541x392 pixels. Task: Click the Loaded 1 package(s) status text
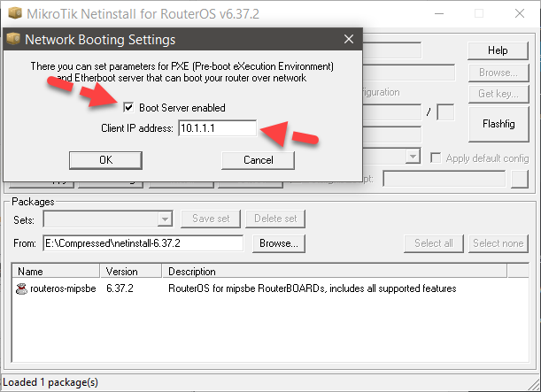tap(50, 382)
